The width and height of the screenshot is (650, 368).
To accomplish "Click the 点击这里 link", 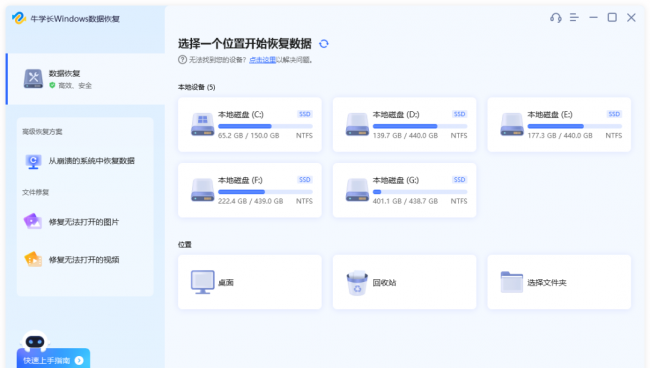I will point(262,60).
